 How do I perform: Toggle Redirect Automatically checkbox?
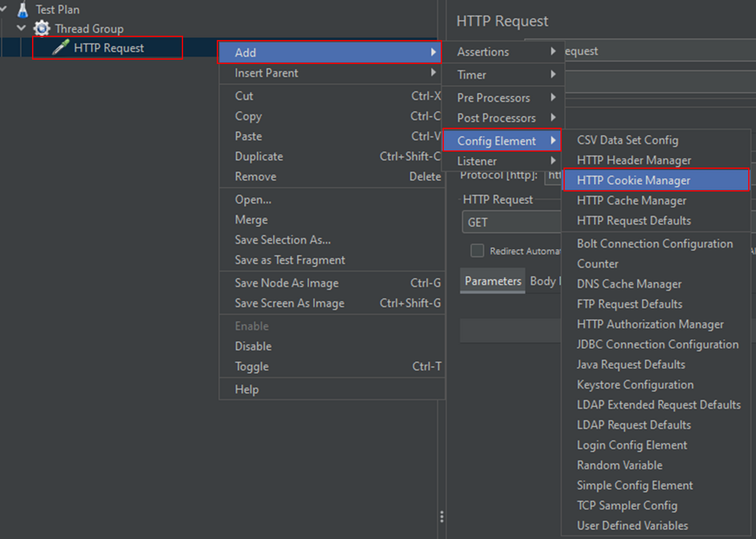click(x=477, y=250)
